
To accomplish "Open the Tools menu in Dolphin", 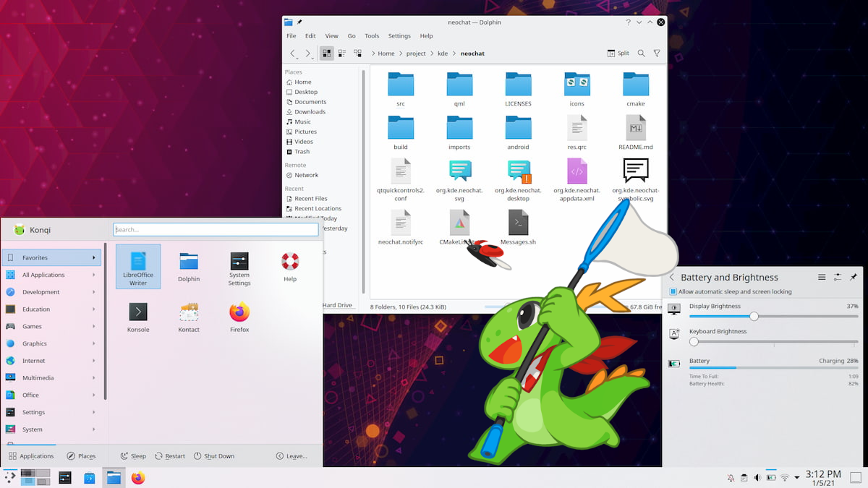I will (x=372, y=35).
